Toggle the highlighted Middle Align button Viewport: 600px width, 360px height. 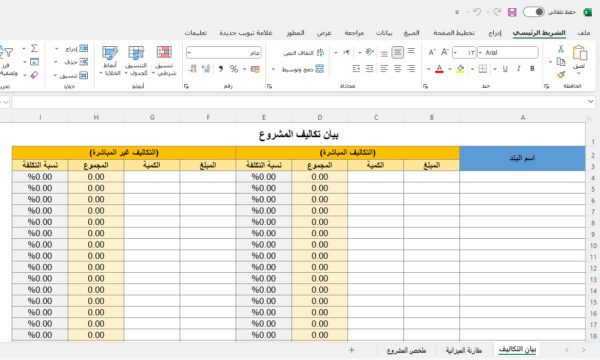(x=398, y=52)
